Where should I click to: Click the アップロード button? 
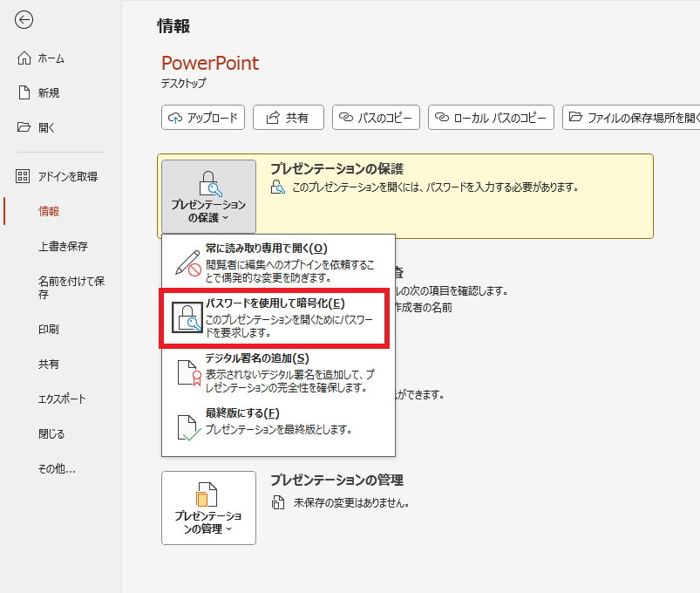(x=203, y=118)
